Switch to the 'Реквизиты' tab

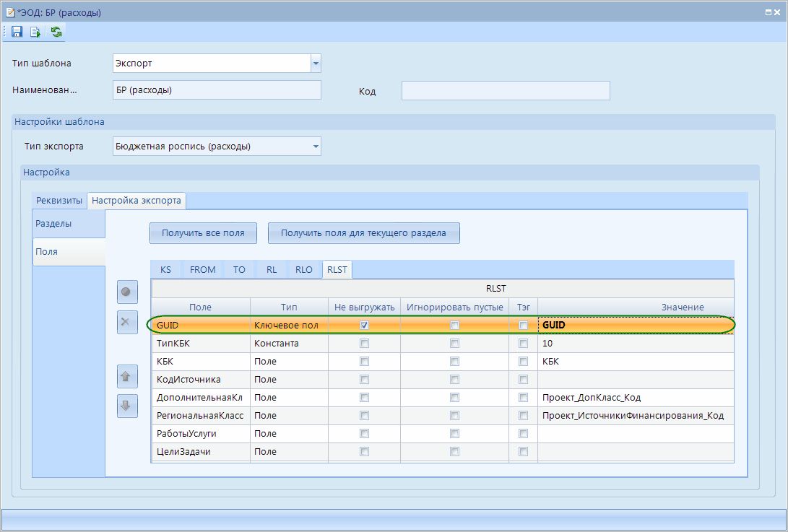coord(59,201)
